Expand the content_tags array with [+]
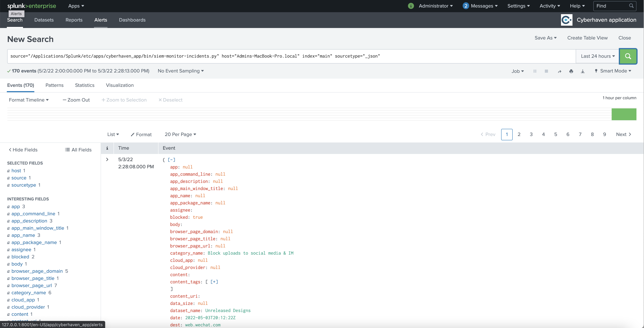 214,282
